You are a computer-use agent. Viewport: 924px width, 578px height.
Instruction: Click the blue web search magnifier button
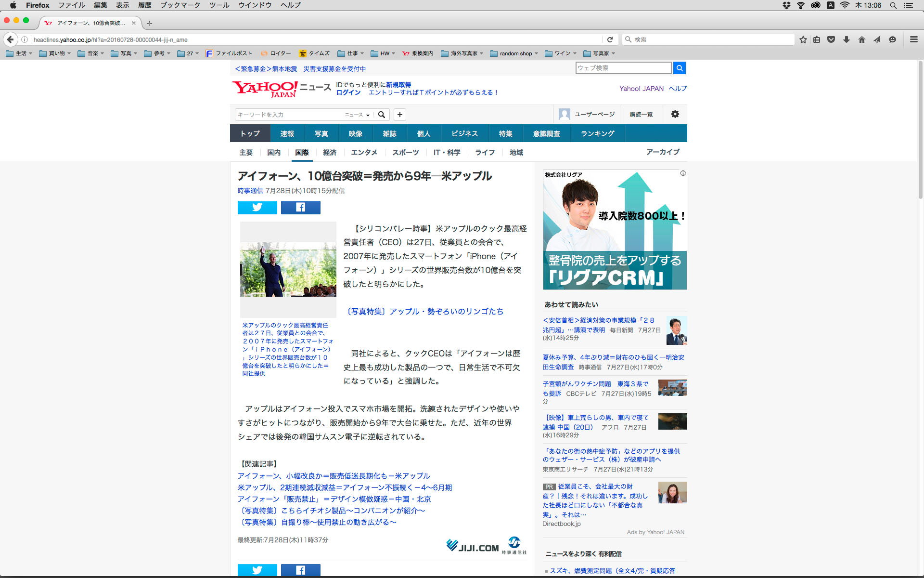(x=679, y=68)
